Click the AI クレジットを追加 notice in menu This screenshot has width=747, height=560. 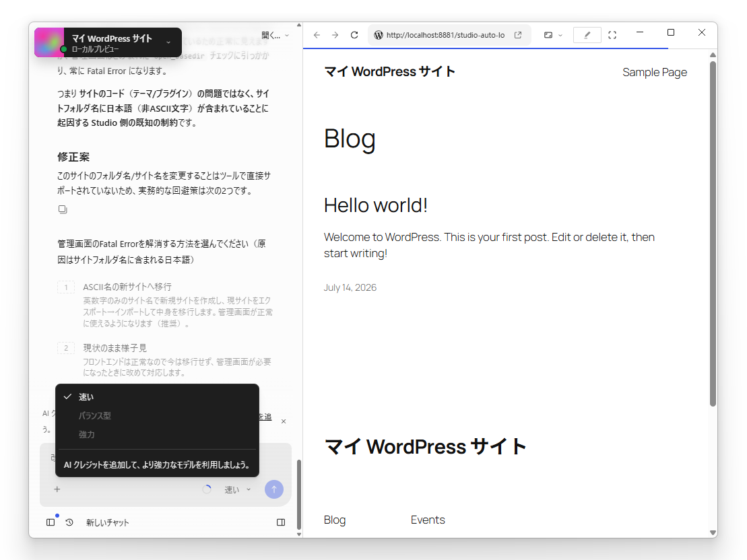157,465
